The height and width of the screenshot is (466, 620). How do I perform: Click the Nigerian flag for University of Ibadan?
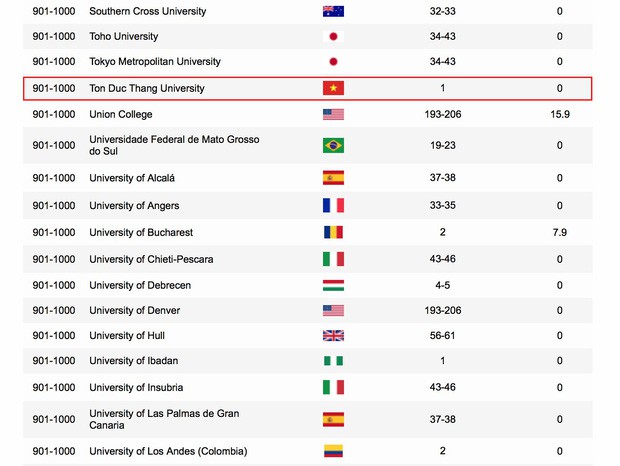[333, 361]
